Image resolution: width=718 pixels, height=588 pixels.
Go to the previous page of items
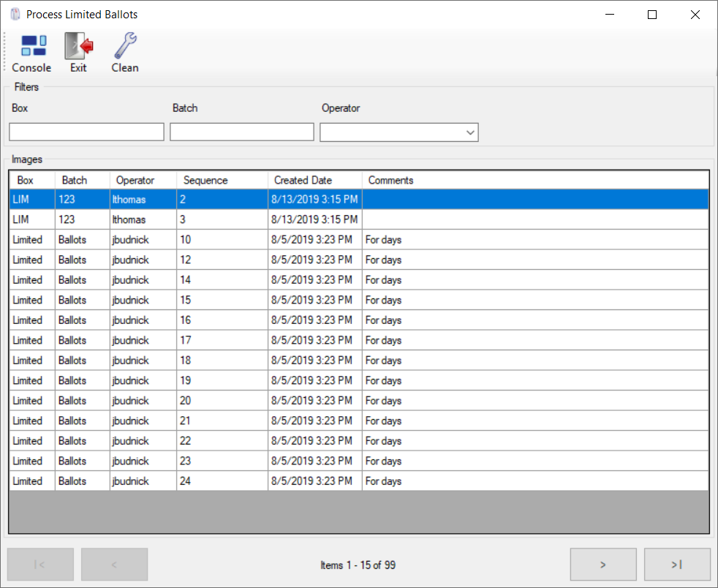coord(115,565)
